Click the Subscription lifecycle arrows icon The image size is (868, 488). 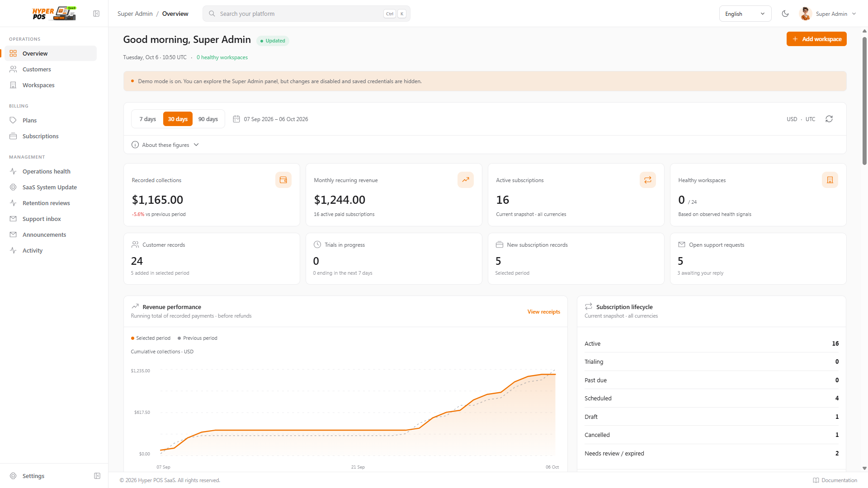[589, 306]
